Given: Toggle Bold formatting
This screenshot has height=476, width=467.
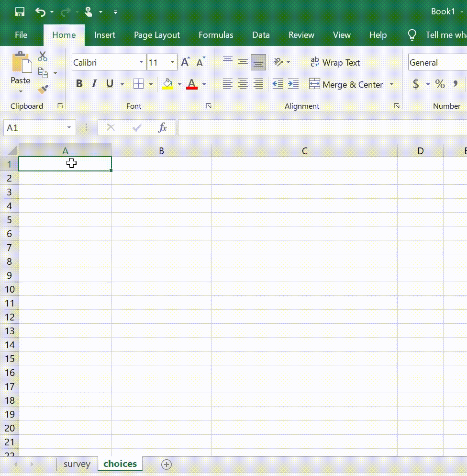Looking at the screenshot, I should pos(79,83).
